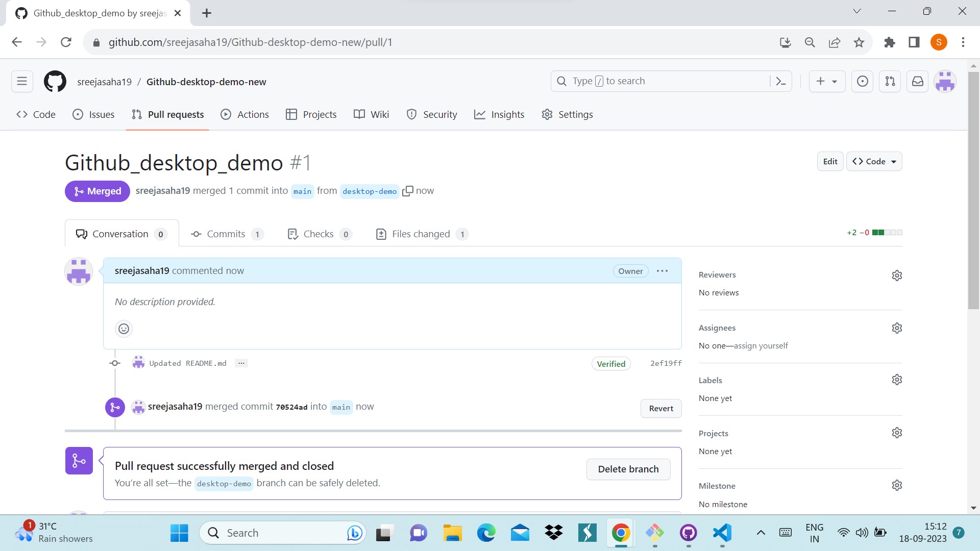
Task: Expand commit message ellipsis for Updated README.md
Action: pos(241,363)
